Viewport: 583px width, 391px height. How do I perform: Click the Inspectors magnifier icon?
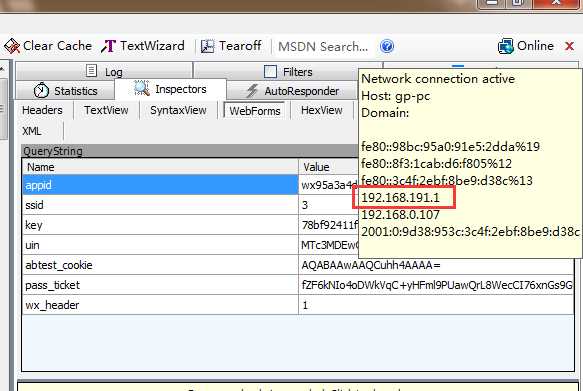pyautogui.click(x=142, y=88)
